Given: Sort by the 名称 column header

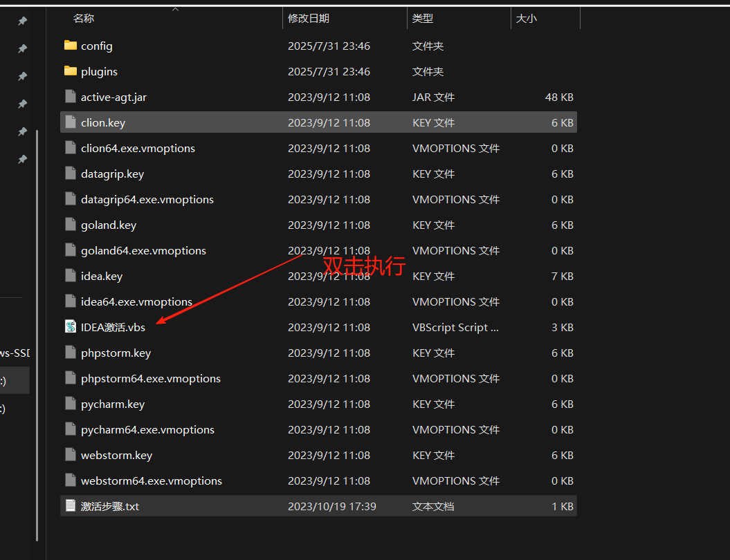Looking at the screenshot, I should tap(84, 18).
